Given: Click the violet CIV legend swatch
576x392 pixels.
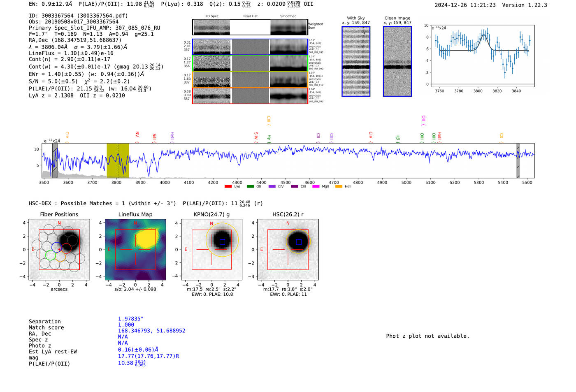Looking at the screenshot, I should tap(272, 187).
